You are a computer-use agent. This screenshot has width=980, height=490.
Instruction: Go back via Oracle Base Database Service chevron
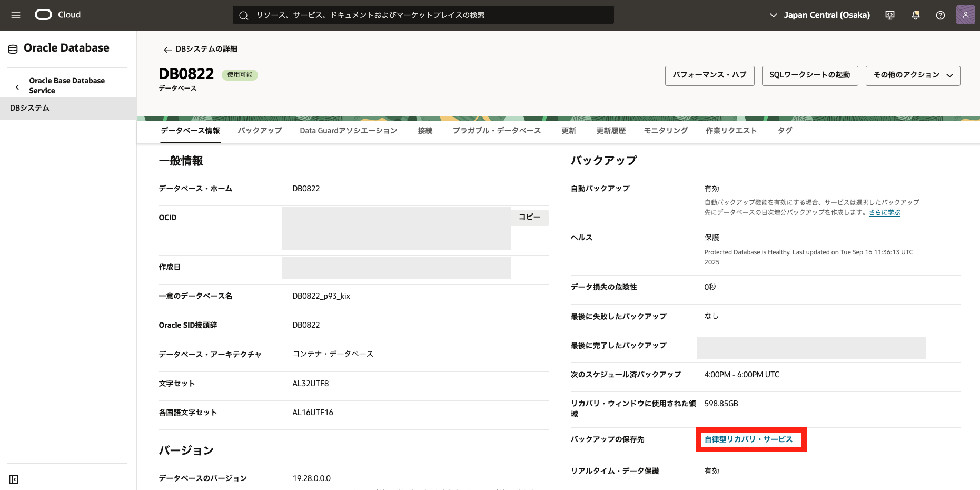coord(17,87)
